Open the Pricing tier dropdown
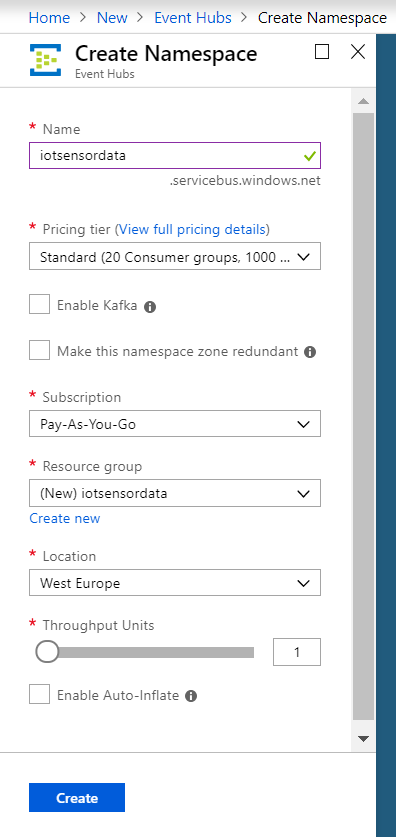Viewport: 396px width, 837px height. point(175,256)
